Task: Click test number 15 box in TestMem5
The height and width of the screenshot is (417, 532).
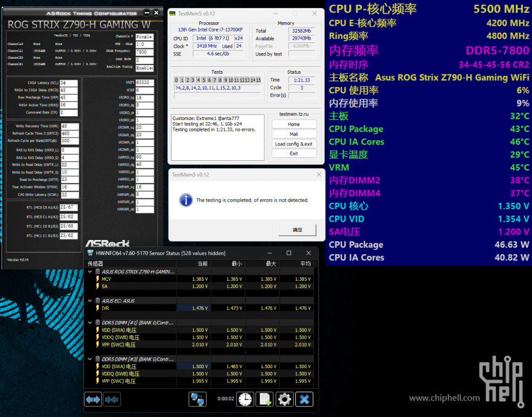Action: [258, 80]
